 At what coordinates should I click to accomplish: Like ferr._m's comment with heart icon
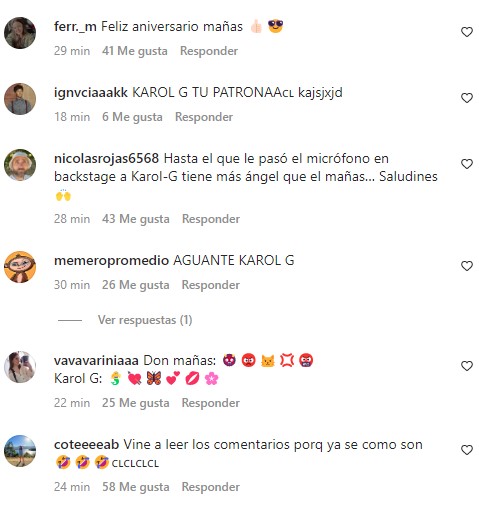coord(467,32)
